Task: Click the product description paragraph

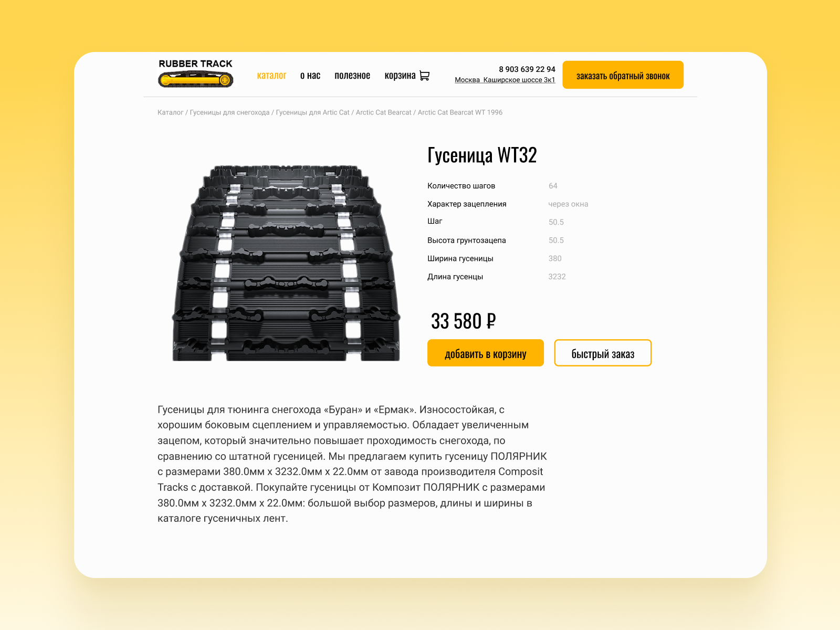Action: 352,464
